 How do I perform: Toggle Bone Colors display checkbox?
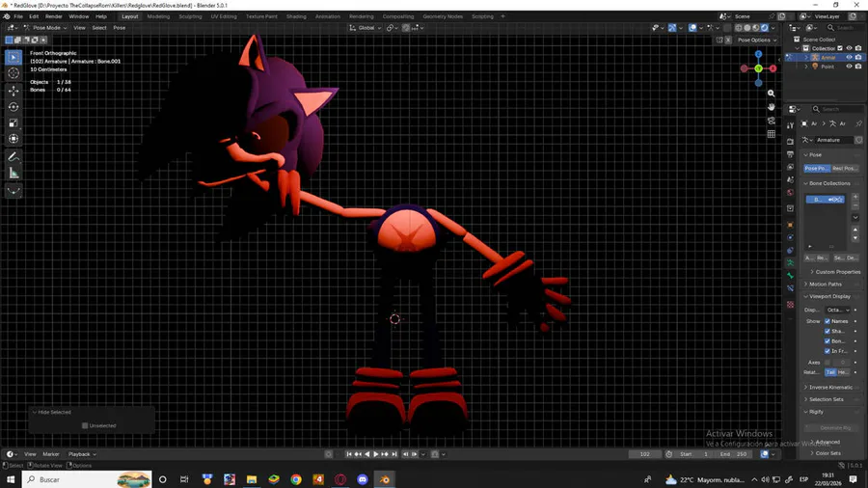827,340
